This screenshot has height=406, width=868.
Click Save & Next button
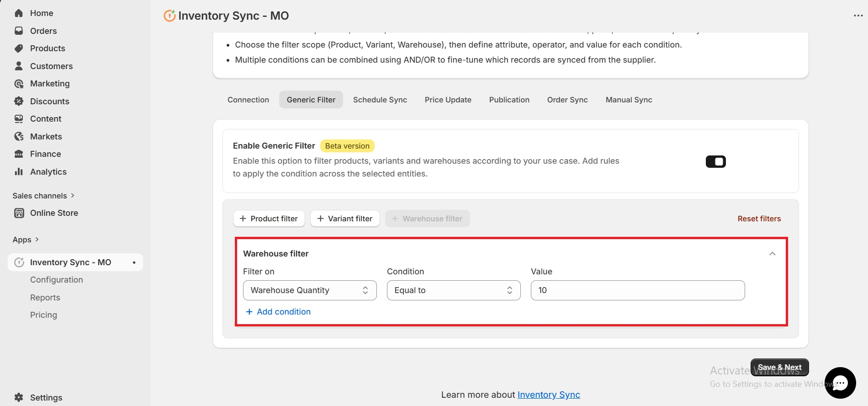point(779,367)
